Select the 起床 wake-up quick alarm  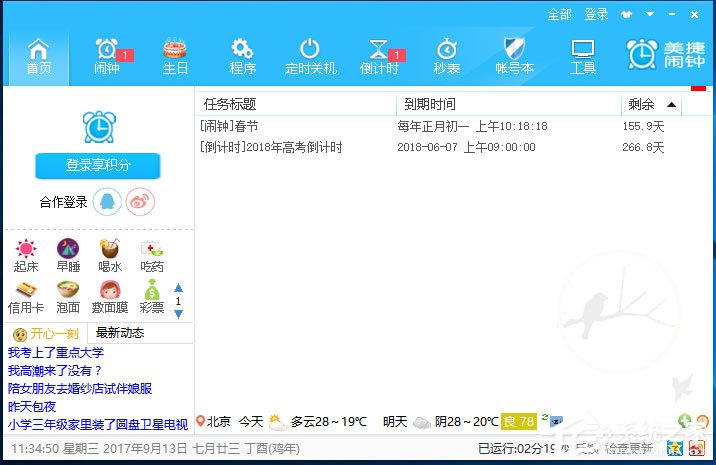[26, 256]
